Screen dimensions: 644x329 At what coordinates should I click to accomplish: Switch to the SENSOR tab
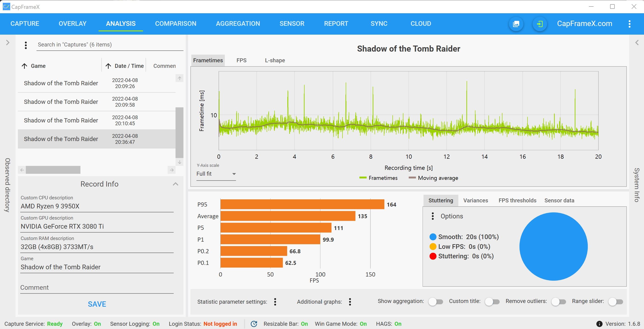(292, 24)
